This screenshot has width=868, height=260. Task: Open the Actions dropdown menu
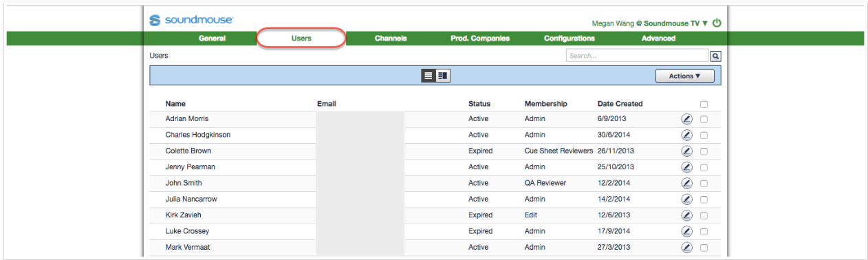[684, 76]
